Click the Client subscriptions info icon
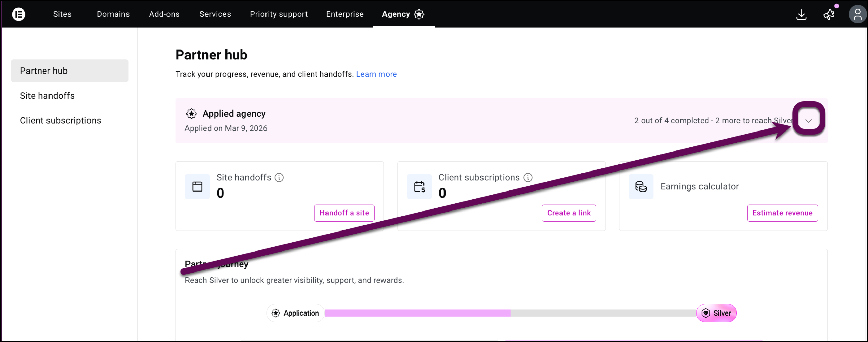This screenshot has height=342, width=868. (528, 177)
